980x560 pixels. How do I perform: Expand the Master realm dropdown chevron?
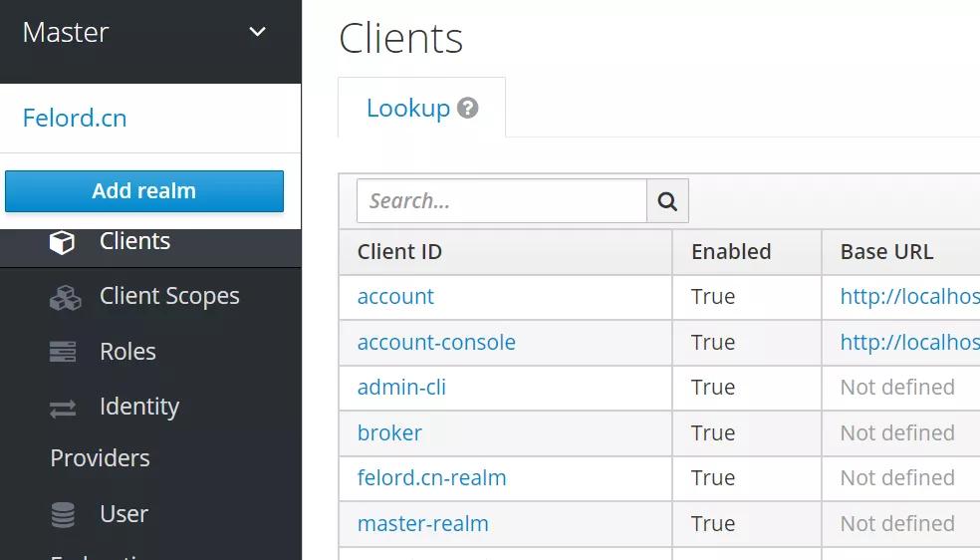coord(257,32)
